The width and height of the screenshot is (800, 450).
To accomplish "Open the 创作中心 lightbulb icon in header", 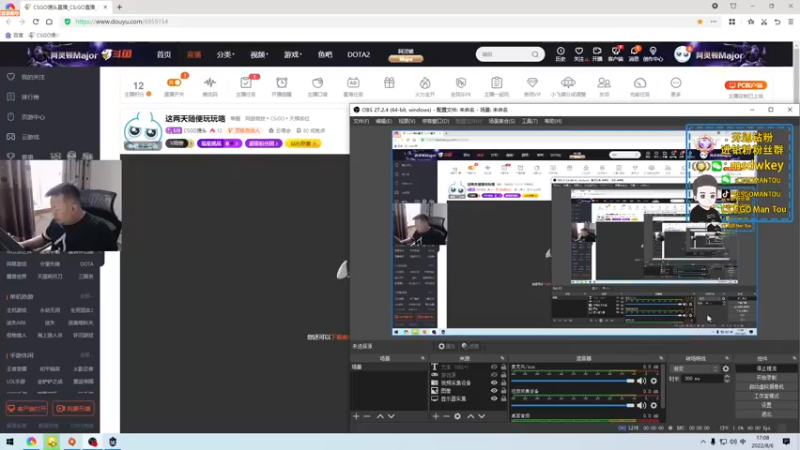I will 653,51.
